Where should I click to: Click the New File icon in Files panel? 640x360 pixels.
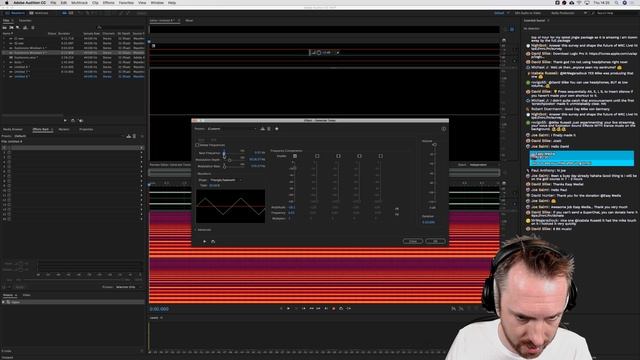point(18,28)
